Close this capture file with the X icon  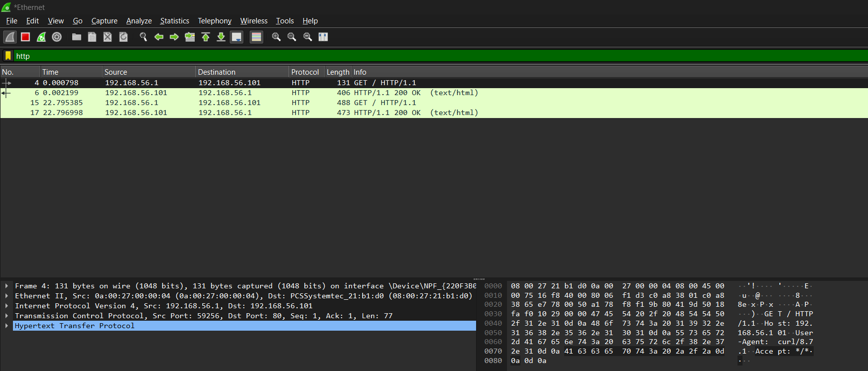108,37
